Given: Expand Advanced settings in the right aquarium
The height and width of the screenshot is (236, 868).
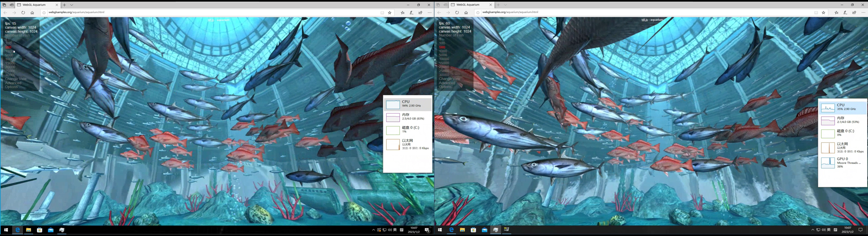Looking at the screenshot, I should click(447, 83).
